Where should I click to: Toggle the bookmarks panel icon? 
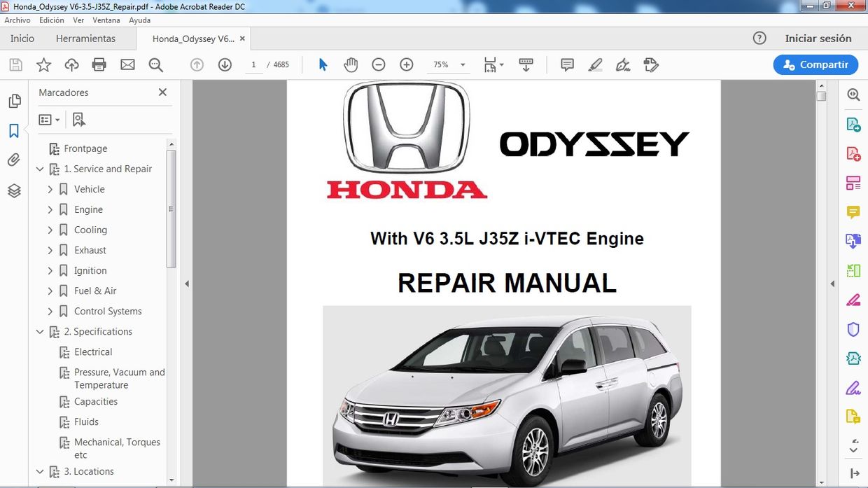coord(14,131)
